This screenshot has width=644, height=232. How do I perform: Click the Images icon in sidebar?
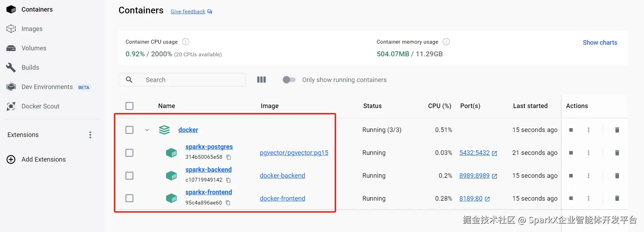coord(11,29)
